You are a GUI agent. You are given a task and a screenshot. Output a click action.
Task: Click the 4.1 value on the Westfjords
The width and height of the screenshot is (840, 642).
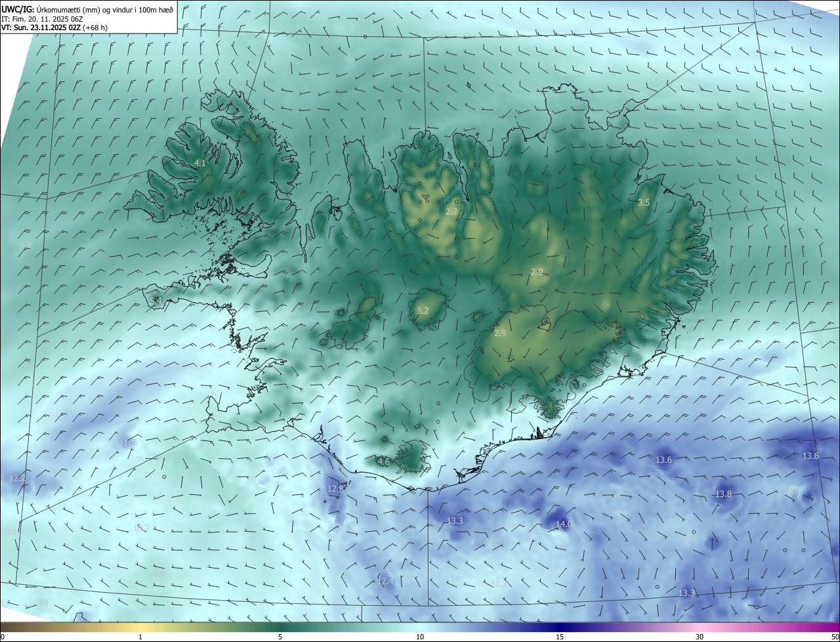coord(200,163)
